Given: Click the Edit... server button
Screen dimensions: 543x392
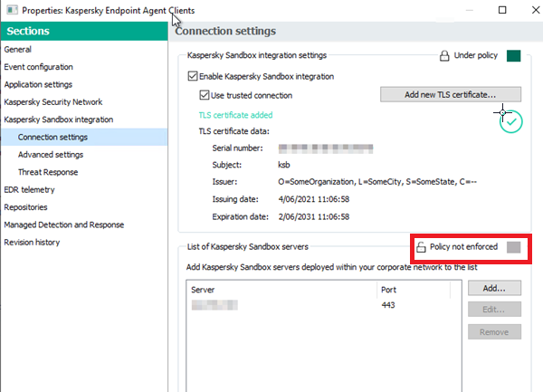Looking at the screenshot, I should [494, 310].
